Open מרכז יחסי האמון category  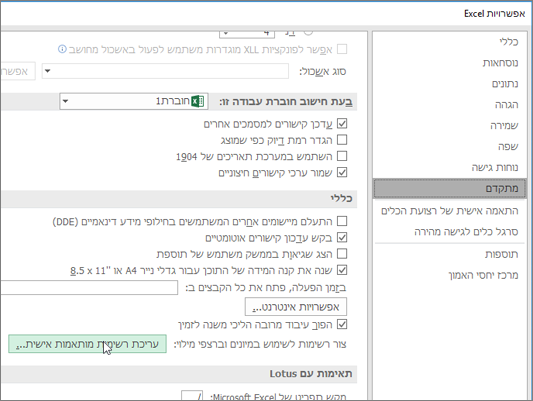483,275
